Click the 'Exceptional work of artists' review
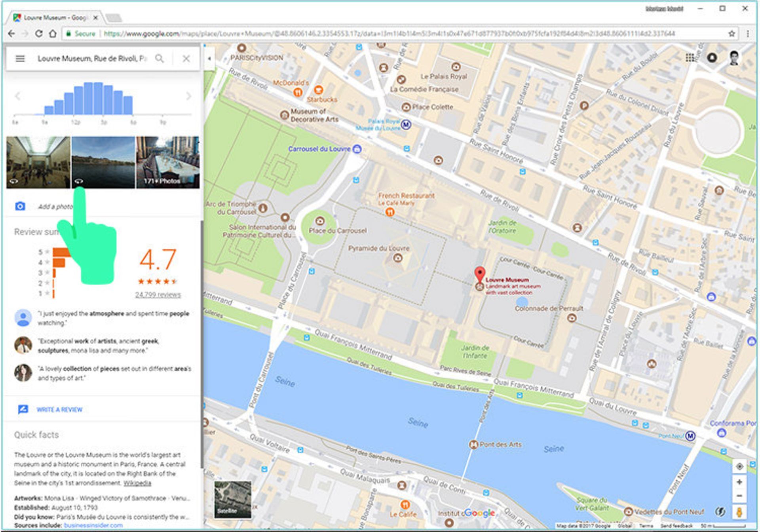The width and height of the screenshot is (760, 532). (x=98, y=346)
